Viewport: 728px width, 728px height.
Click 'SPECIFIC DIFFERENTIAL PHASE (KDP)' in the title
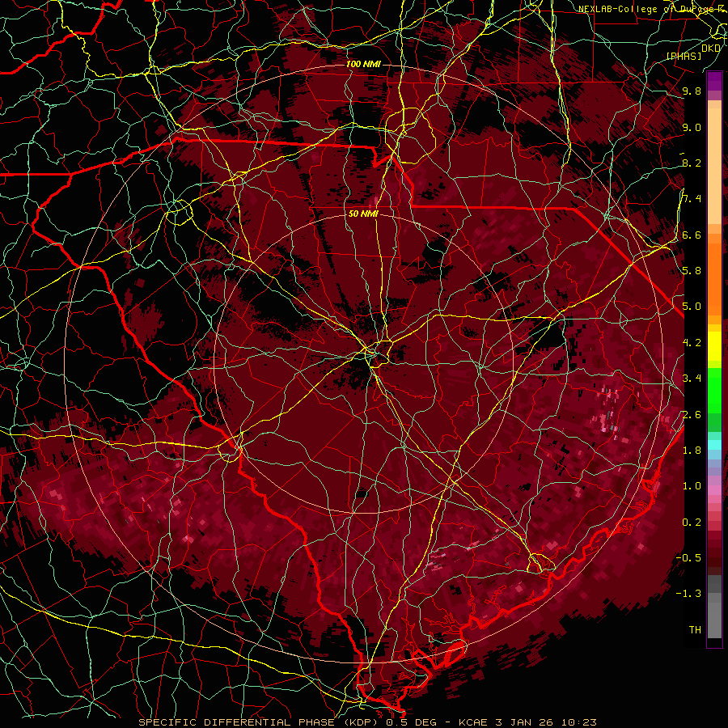tap(258, 722)
